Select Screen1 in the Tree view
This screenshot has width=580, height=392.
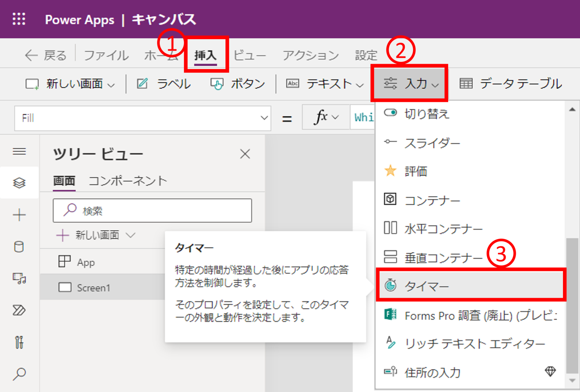93,287
